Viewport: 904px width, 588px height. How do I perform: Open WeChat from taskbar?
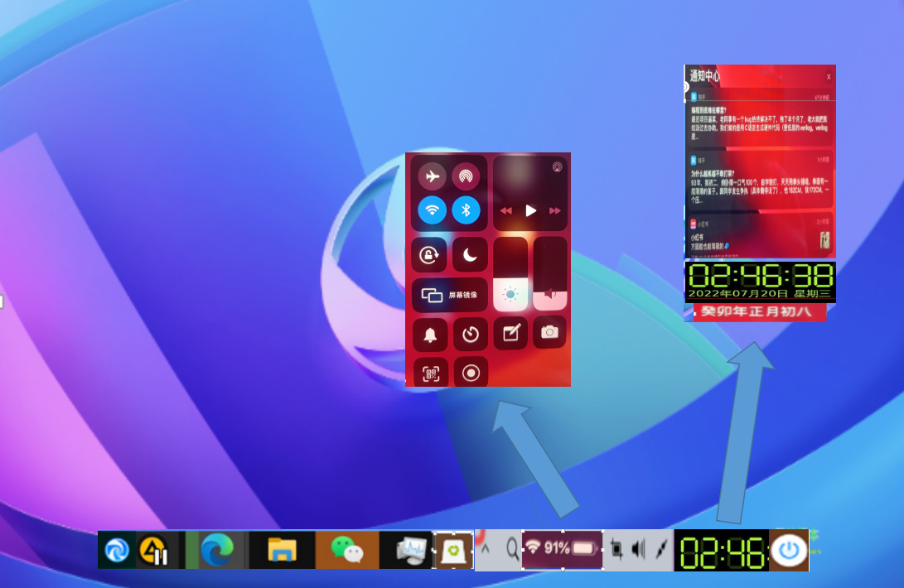coord(347,550)
